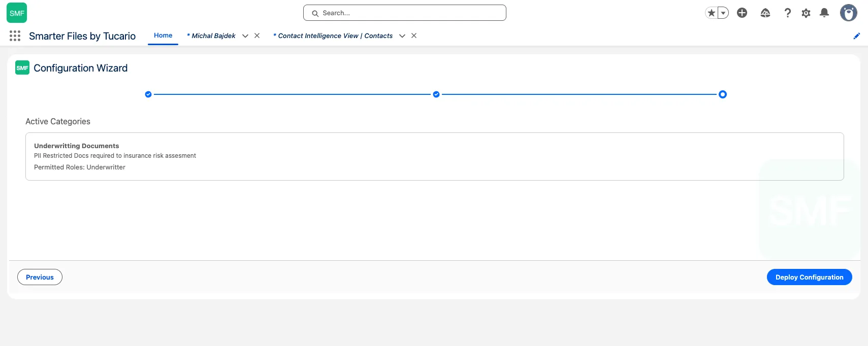This screenshot has width=868, height=346.
Task: Click Deploy Configuration button
Action: [810, 277]
